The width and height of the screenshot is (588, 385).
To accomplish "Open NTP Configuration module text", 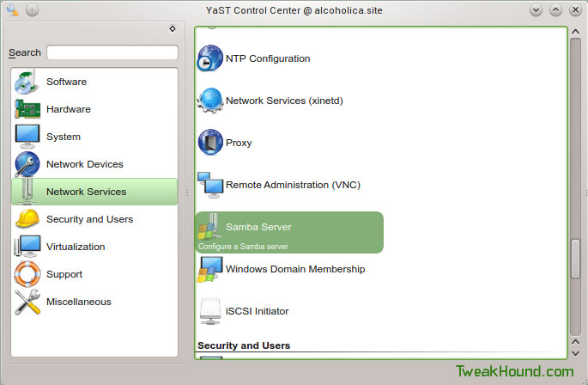I will coord(268,58).
